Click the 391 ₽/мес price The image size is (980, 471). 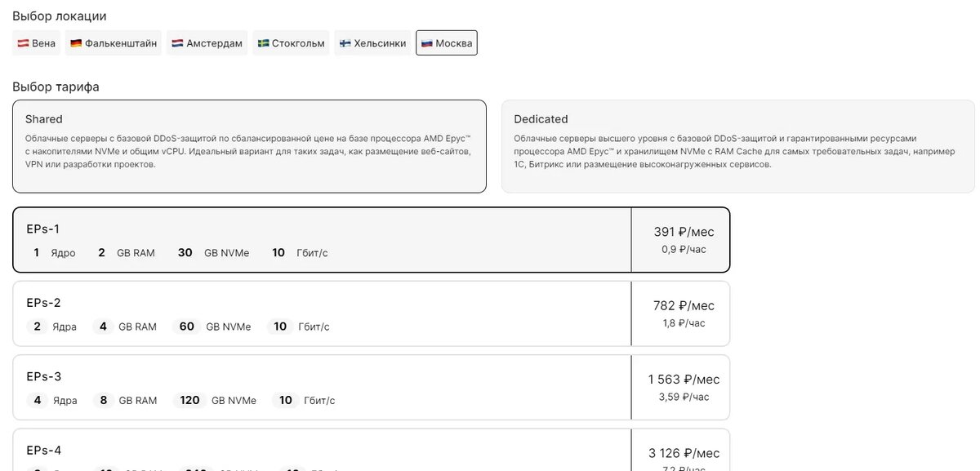pos(684,232)
